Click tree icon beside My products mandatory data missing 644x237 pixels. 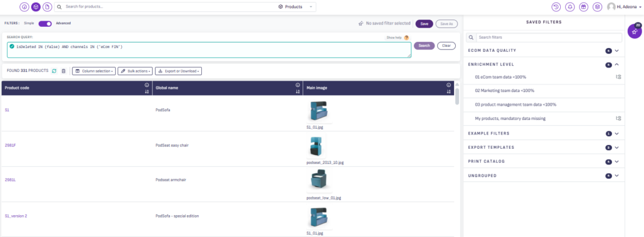618,118
